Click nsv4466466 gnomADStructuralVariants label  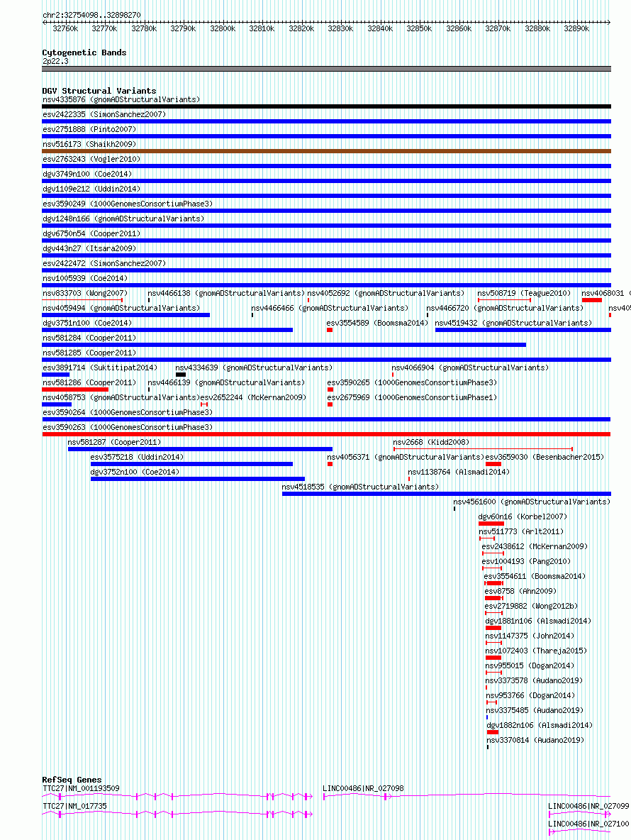(x=330, y=309)
